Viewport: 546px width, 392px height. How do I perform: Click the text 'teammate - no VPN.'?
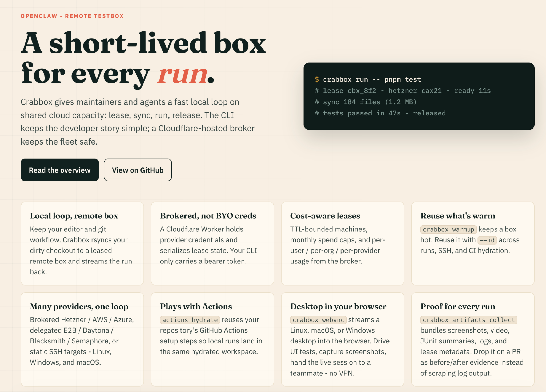[322, 373]
